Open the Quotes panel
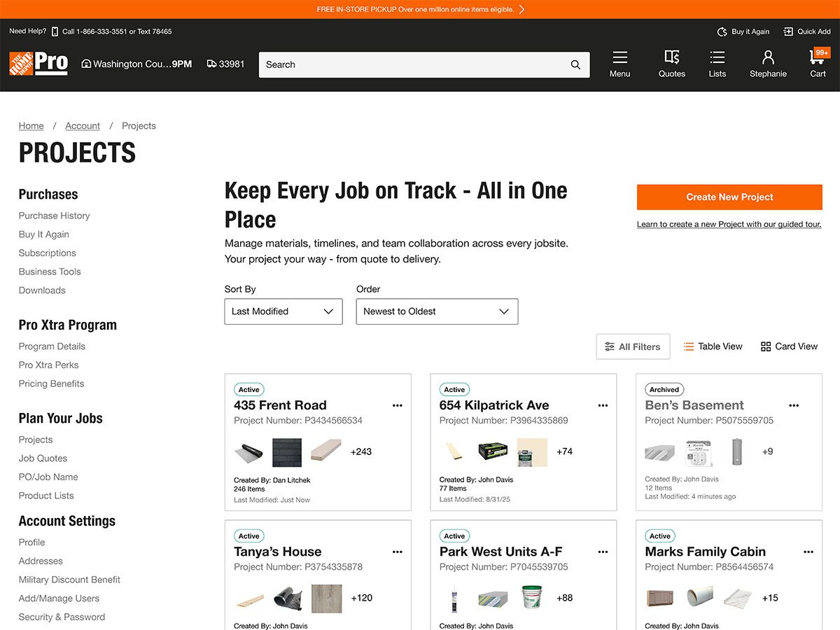Image resolution: width=840 pixels, height=630 pixels. pyautogui.click(x=671, y=63)
